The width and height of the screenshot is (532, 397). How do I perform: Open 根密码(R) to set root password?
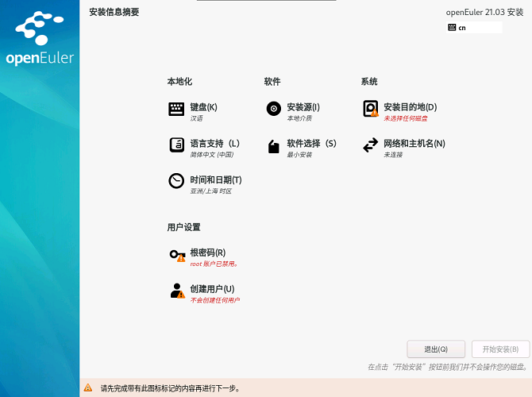(x=207, y=252)
